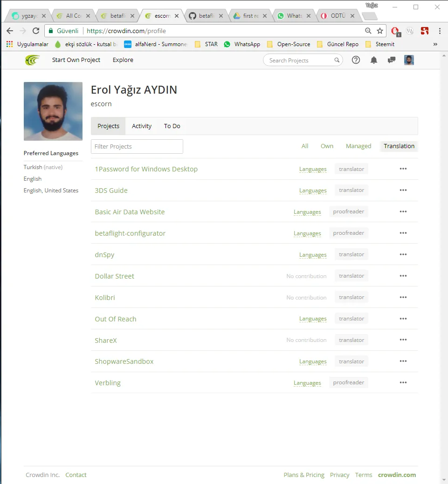Show more bookmarks with the double chevron
This screenshot has width=448, height=484.
(x=435, y=44)
